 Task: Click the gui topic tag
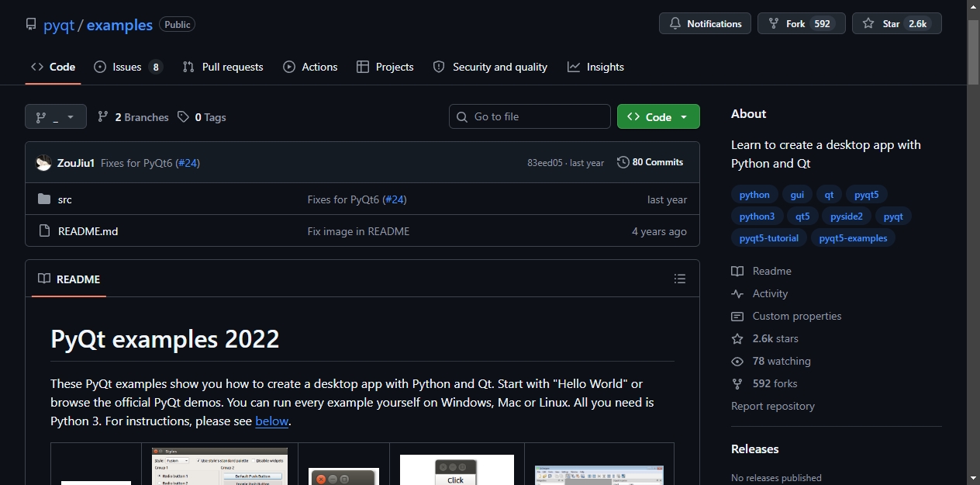(x=797, y=195)
